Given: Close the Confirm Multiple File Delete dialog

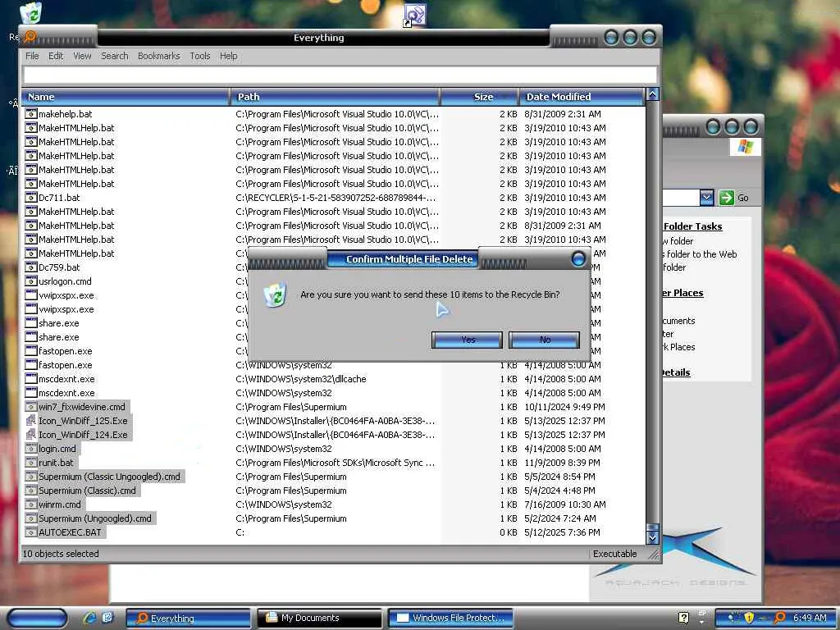Looking at the screenshot, I should [x=578, y=259].
